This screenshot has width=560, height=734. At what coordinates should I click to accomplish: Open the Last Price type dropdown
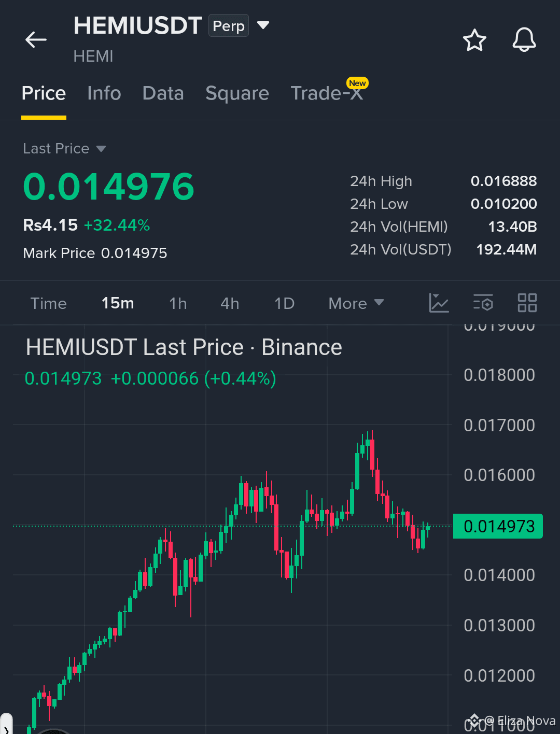[64, 149]
